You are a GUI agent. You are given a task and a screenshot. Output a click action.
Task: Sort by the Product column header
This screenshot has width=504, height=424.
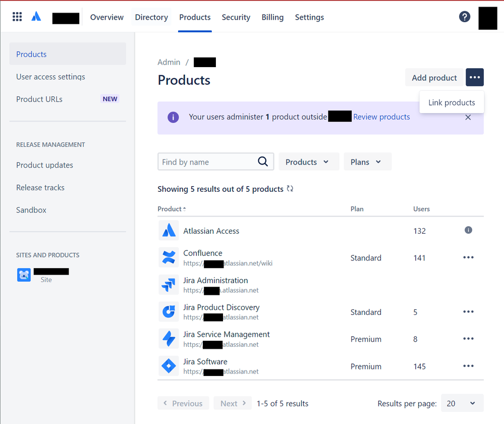pyautogui.click(x=172, y=209)
